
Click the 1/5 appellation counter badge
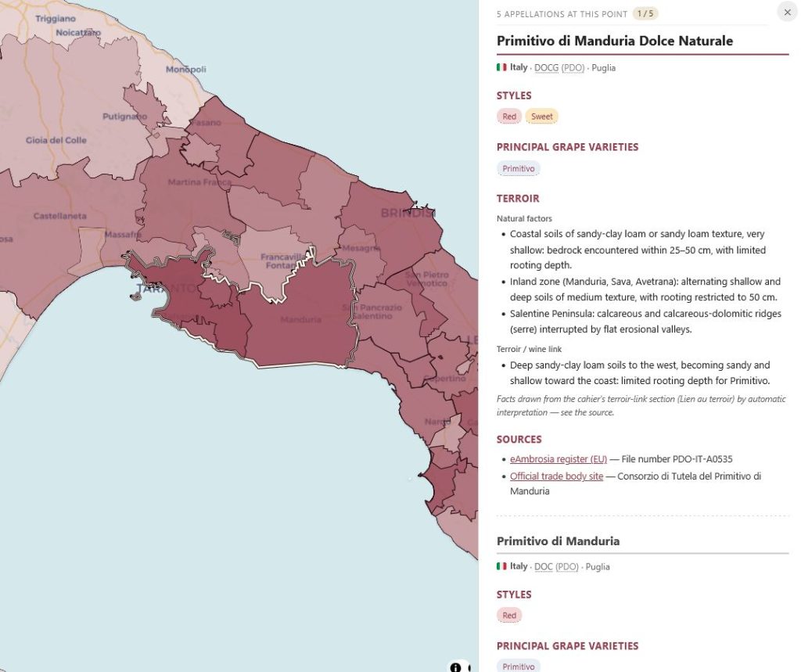point(645,14)
